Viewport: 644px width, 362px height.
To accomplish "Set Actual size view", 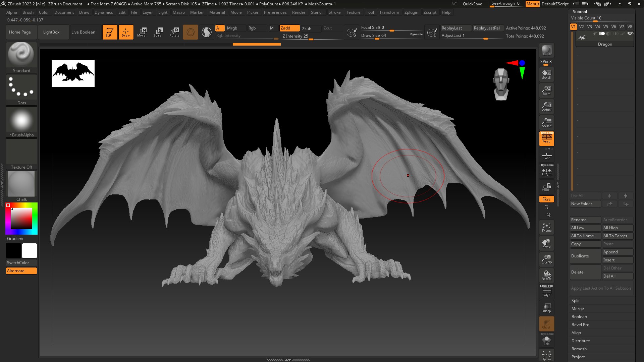I will pos(546,107).
